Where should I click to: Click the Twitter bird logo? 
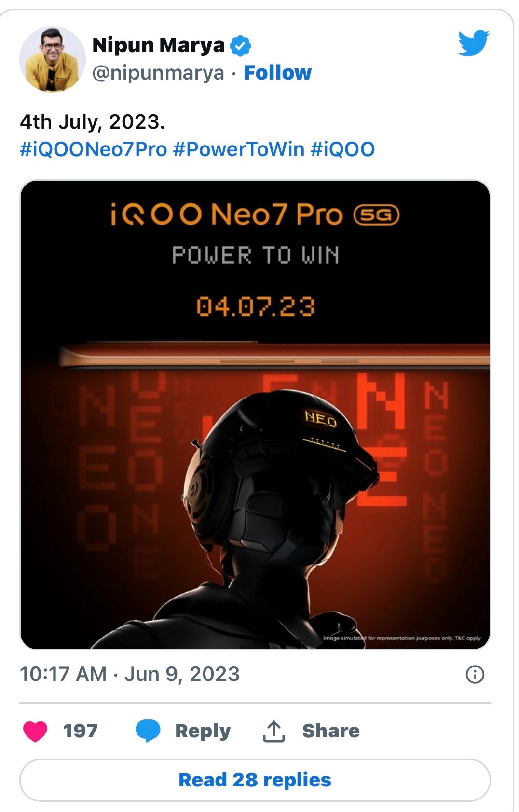point(474,43)
